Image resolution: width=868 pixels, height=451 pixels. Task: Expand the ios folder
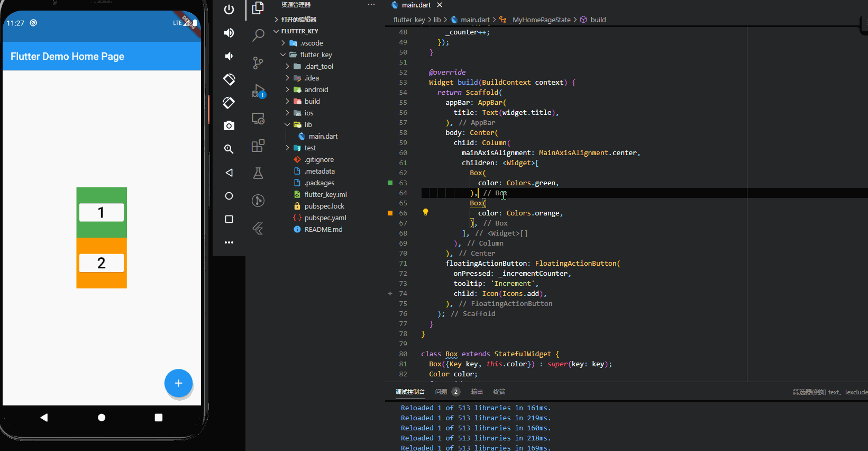click(x=309, y=113)
